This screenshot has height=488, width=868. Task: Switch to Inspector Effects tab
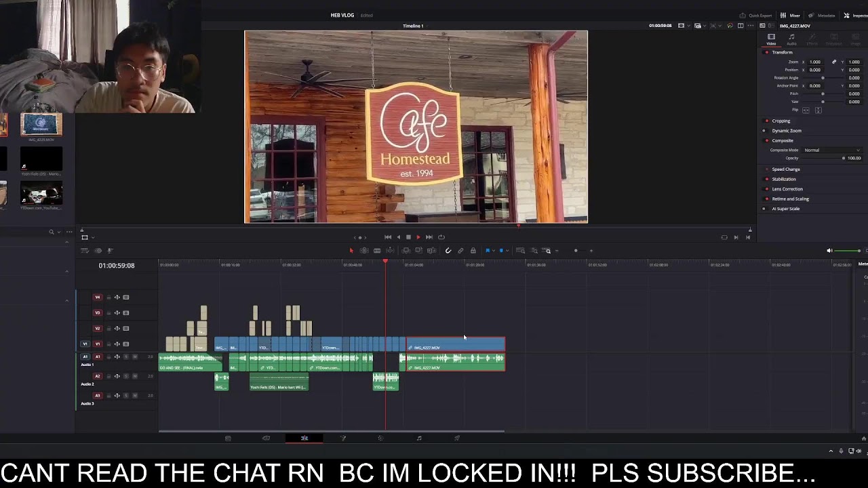pyautogui.click(x=812, y=39)
